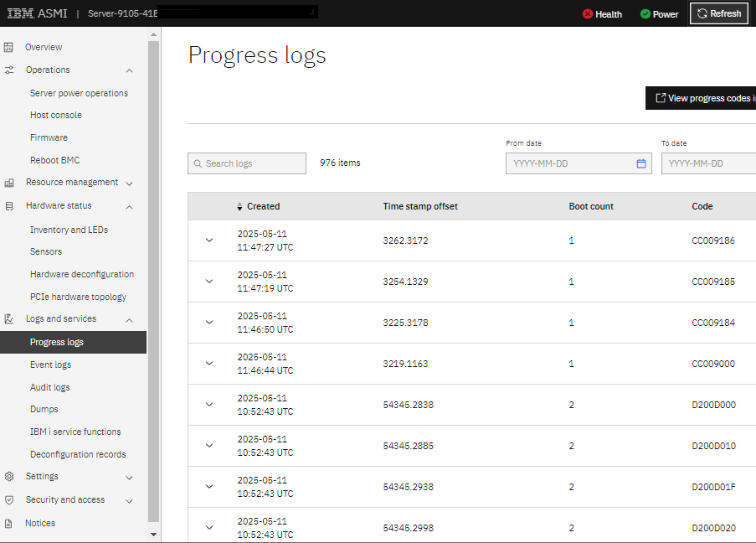Click the Overview dashboard icon
The image size is (756, 543).
[x=8, y=47]
